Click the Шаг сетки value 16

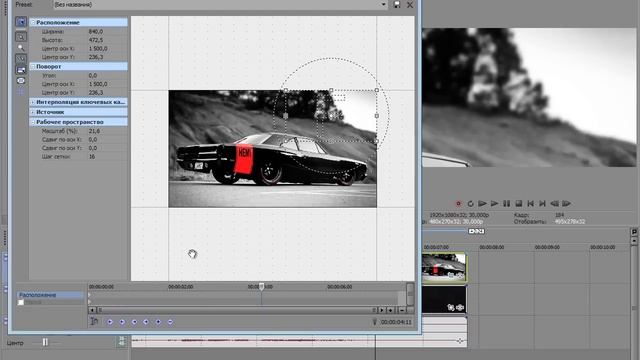point(92,156)
